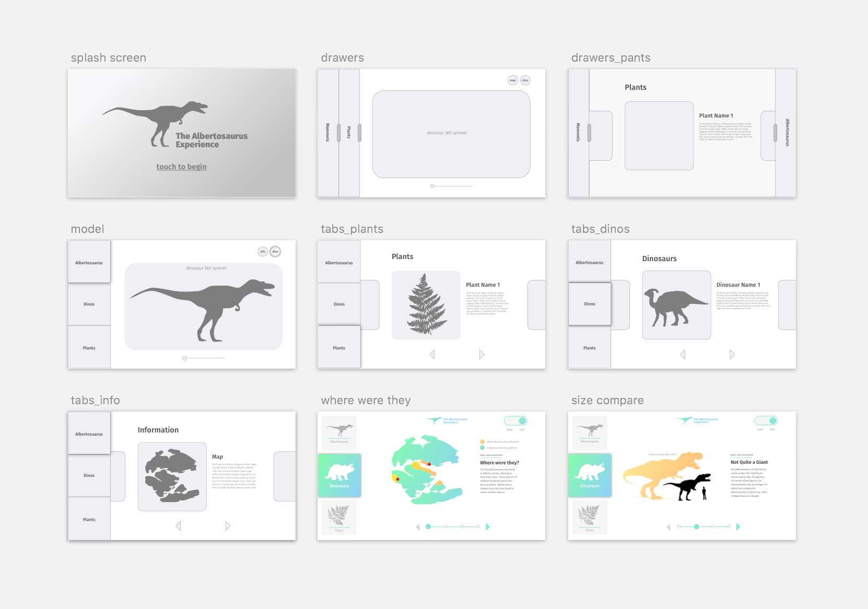Open the Albertosuarus tab in tabs_plants artboard

pos(339,262)
